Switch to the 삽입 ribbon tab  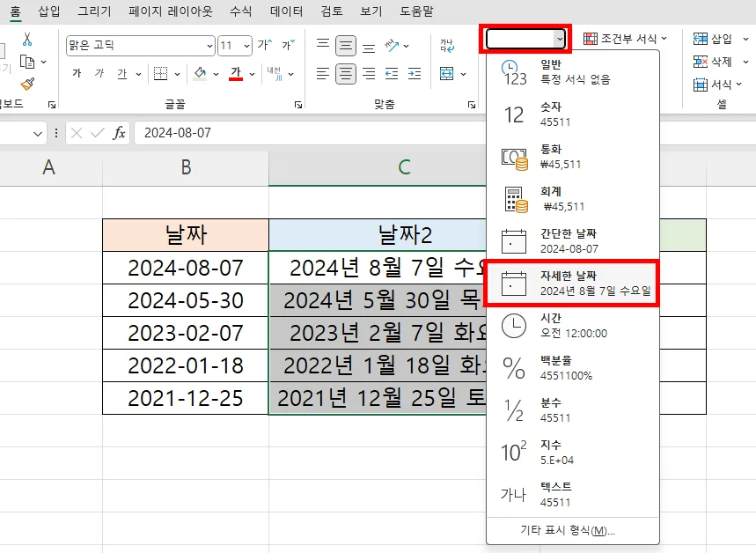(x=47, y=11)
